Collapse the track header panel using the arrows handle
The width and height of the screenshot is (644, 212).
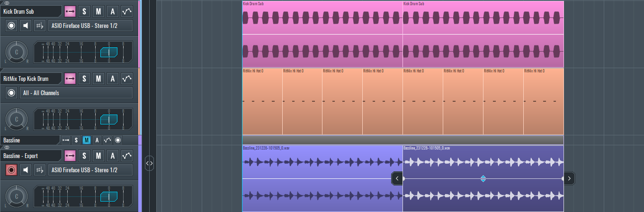[149, 163]
